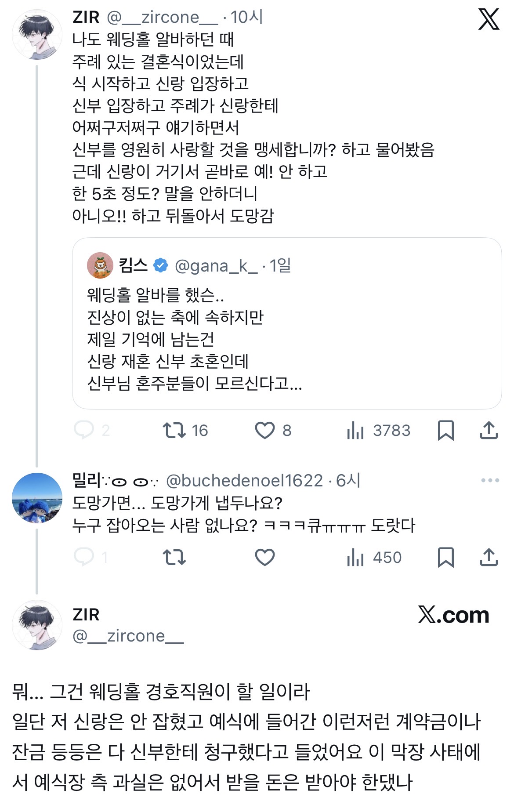View analytics showing 3783 views

[356, 430]
